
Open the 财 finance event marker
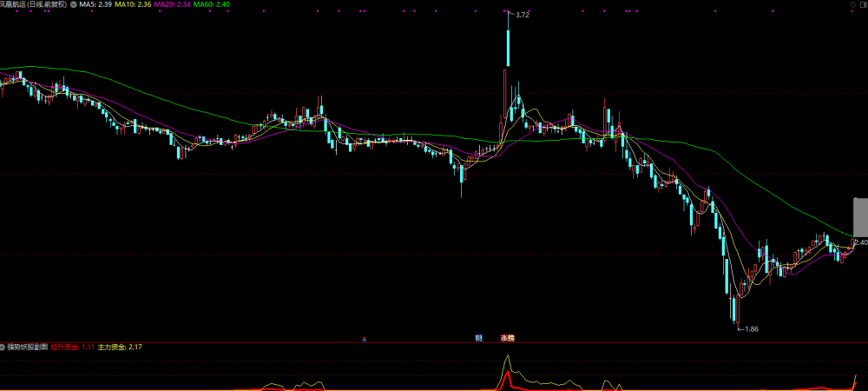(x=478, y=338)
